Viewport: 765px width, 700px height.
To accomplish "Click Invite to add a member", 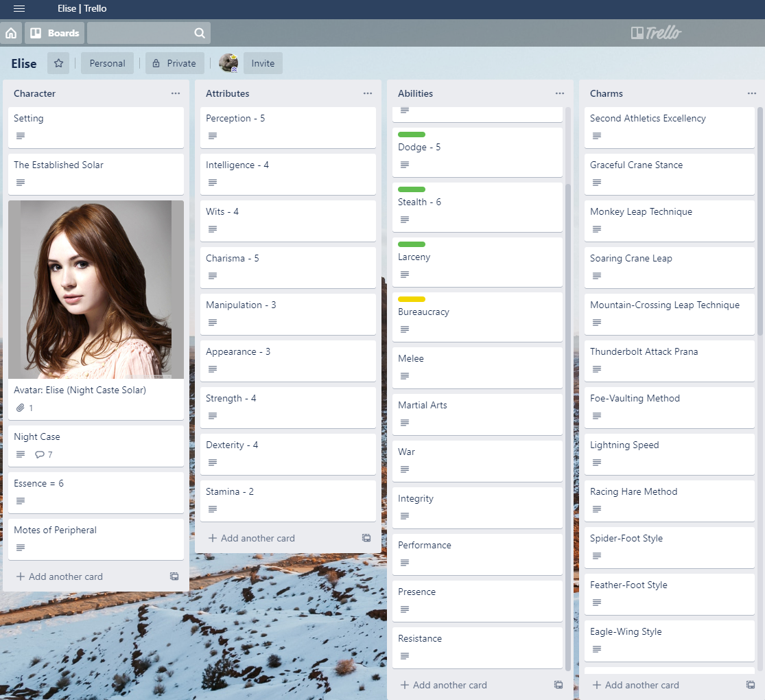I will point(263,62).
